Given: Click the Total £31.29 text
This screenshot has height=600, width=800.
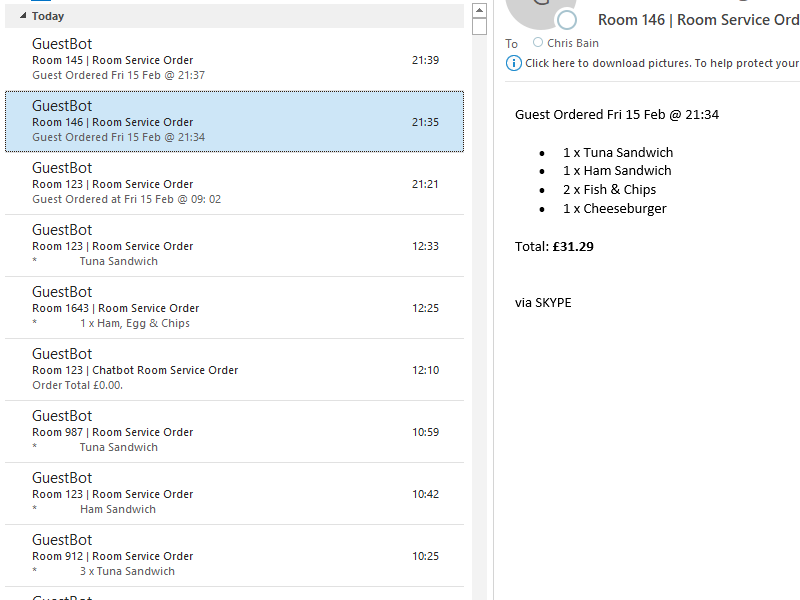Looking at the screenshot, I should point(554,247).
